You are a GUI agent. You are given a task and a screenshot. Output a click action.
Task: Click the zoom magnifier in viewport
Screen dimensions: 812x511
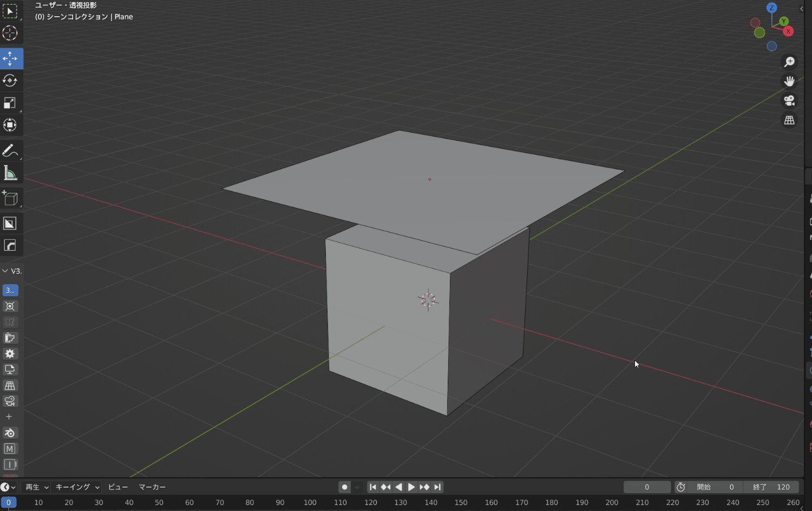789,62
